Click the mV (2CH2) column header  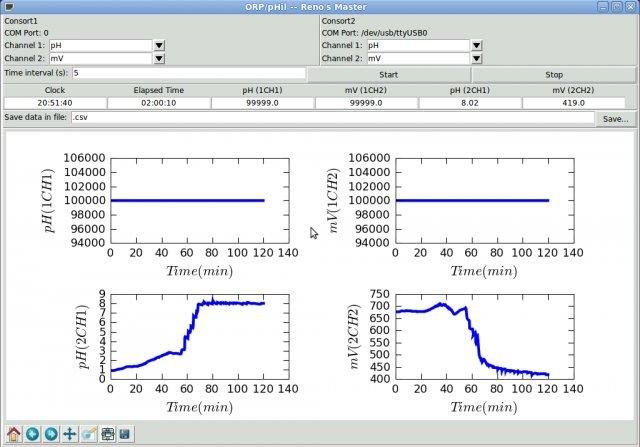(573, 90)
